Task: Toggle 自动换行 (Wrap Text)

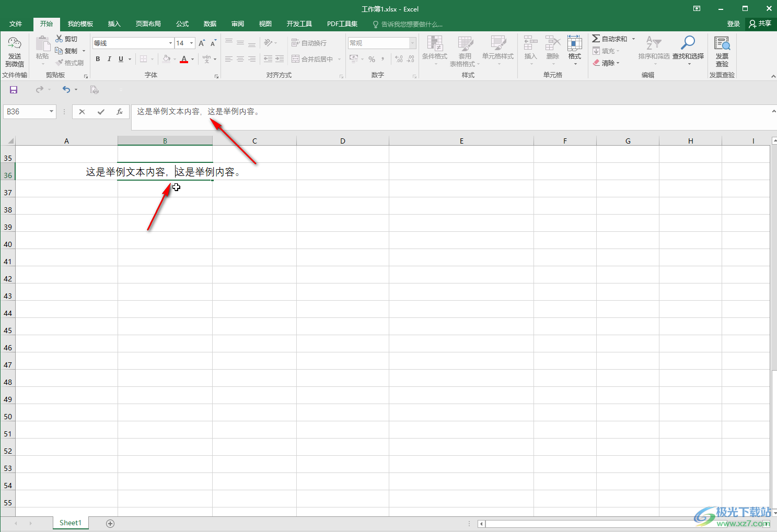Action: (309, 43)
